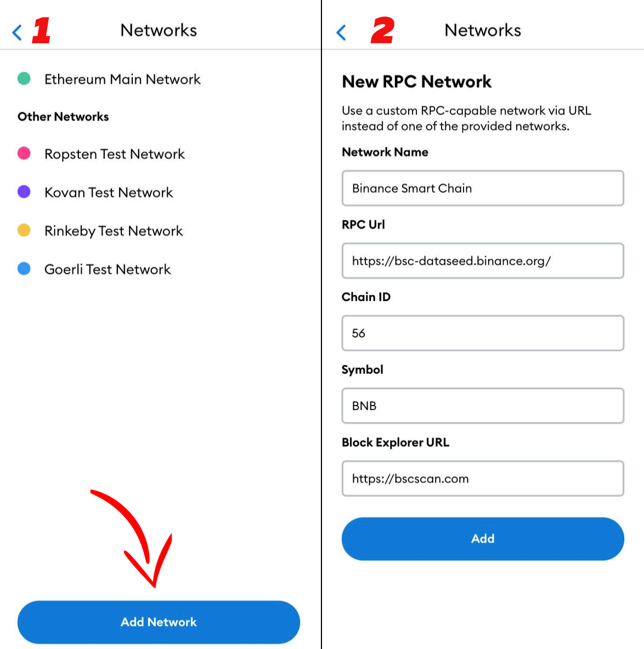Image resolution: width=644 pixels, height=649 pixels.
Task: Focus the Symbol field showing BNB
Action: [x=483, y=406]
